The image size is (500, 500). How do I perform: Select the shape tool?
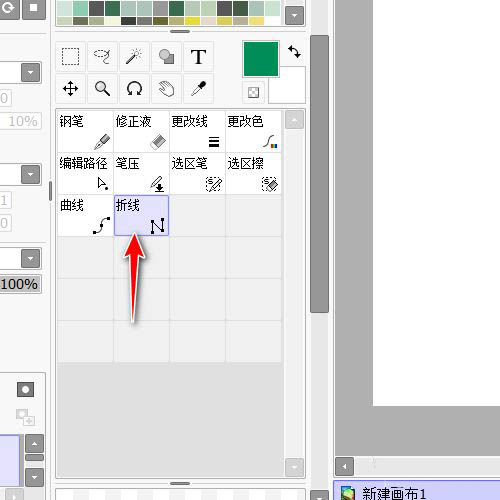[166, 57]
